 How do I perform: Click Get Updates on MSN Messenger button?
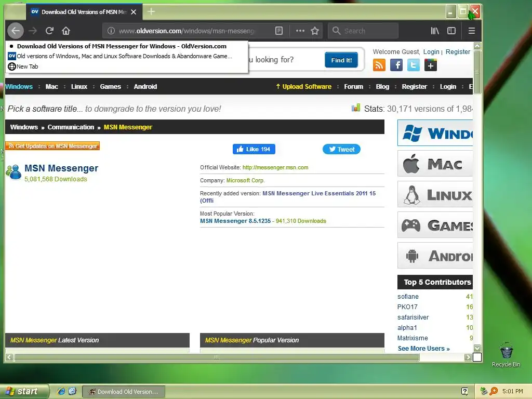click(52, 146)
